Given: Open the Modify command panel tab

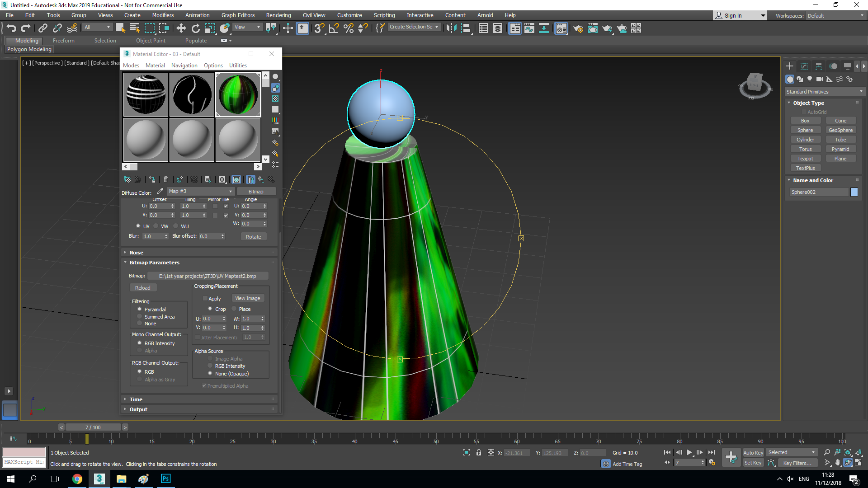Looking at the screenshot, I should [804, 66].
